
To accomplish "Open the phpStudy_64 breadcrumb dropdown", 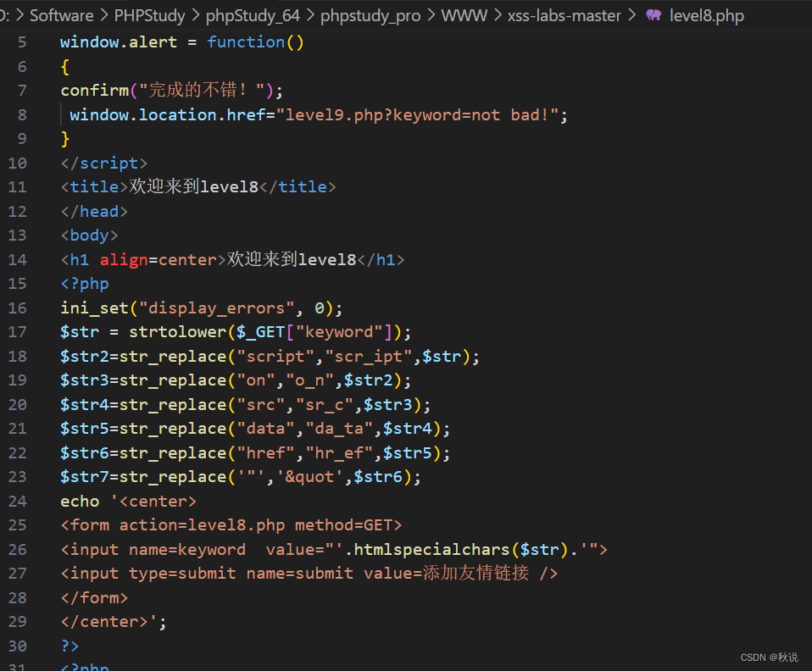I will click(253, 14).
